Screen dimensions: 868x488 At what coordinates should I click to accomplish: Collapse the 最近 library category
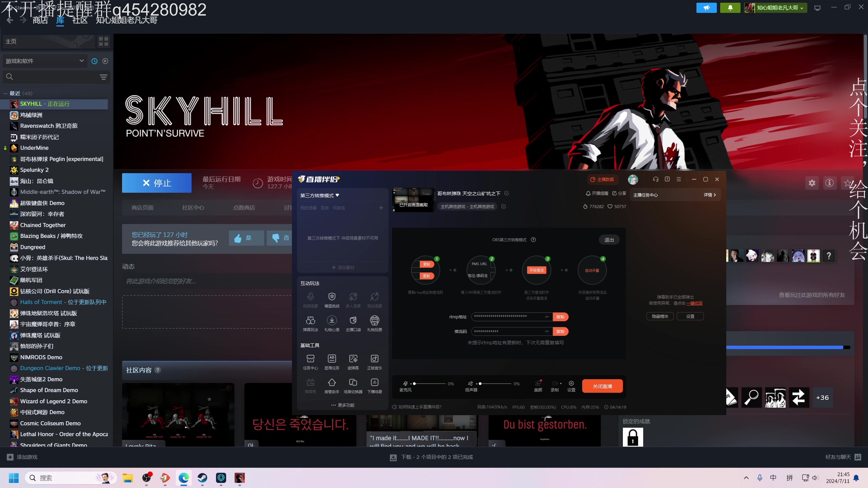(5, 93)
